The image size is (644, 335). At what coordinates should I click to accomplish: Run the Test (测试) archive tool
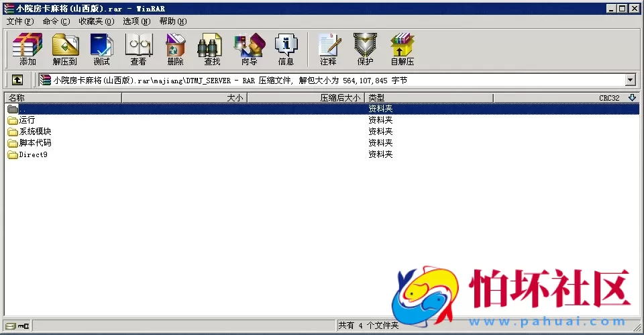pyautogui.click(x=101, y=50)
